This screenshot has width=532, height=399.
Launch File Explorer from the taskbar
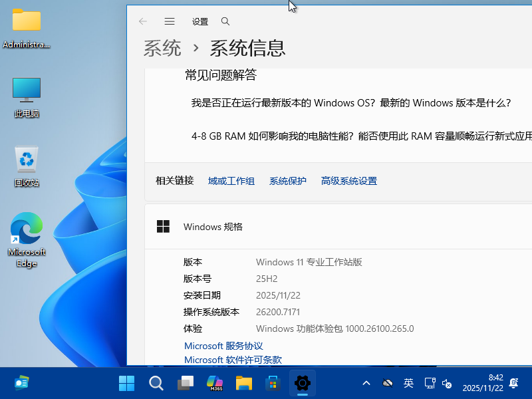(x=243, y=383)
